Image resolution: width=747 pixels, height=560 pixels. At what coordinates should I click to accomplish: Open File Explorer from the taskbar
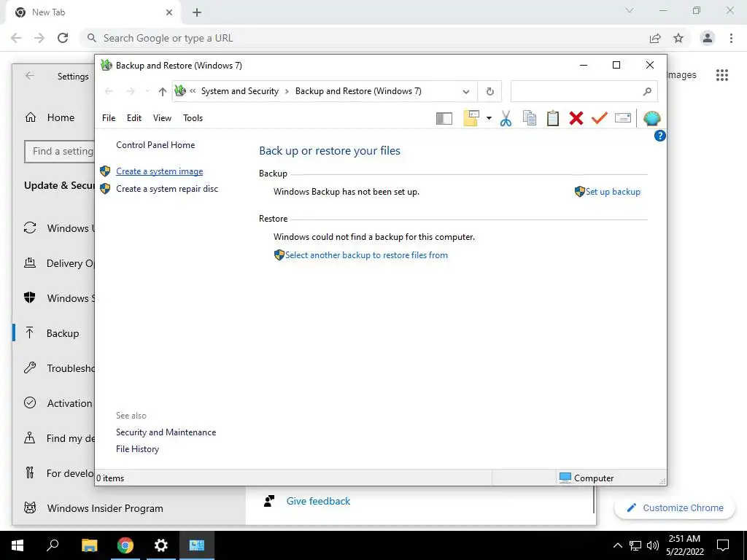pos(89,545)
